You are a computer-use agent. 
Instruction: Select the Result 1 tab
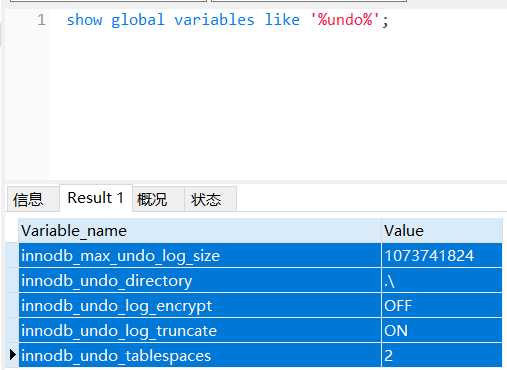click(x=96, y=198)
